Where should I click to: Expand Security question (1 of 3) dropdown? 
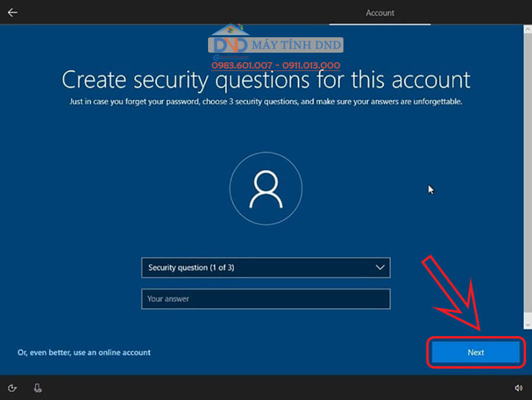click(x=265, y=267)
